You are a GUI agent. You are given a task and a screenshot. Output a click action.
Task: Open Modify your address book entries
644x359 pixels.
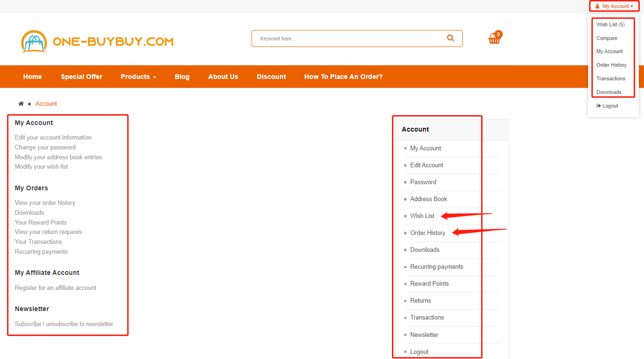[x=58, y=157]
